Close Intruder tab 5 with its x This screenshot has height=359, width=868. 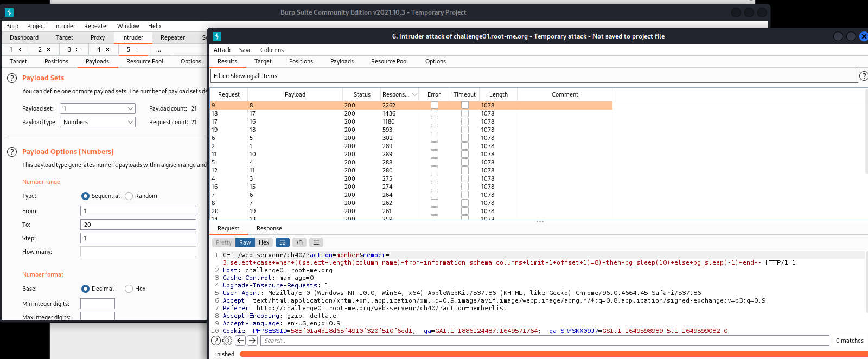pyautogui.click(x=137, y=49)
